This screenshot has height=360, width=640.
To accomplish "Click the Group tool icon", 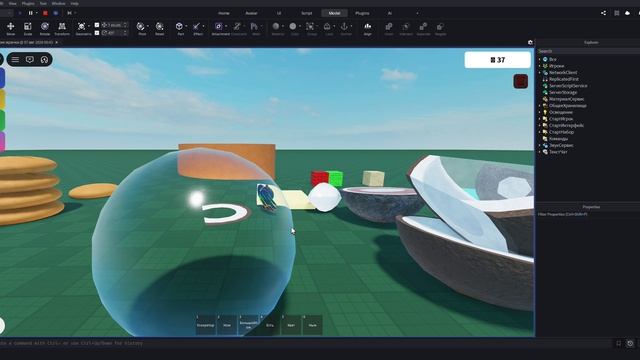I will click(310, 27).
